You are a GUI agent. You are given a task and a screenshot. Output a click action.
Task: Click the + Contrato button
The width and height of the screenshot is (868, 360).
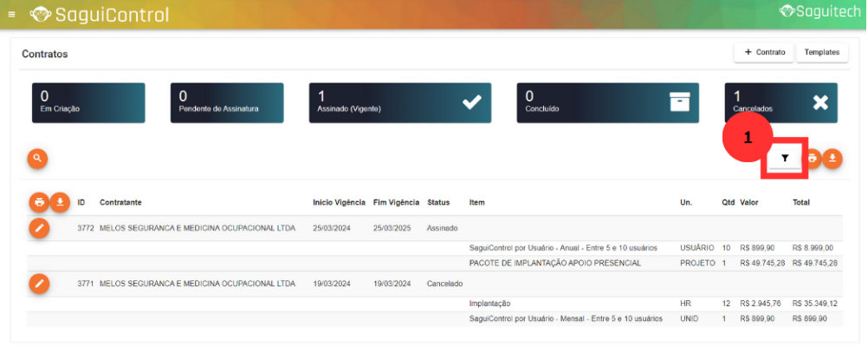(763, 53)
